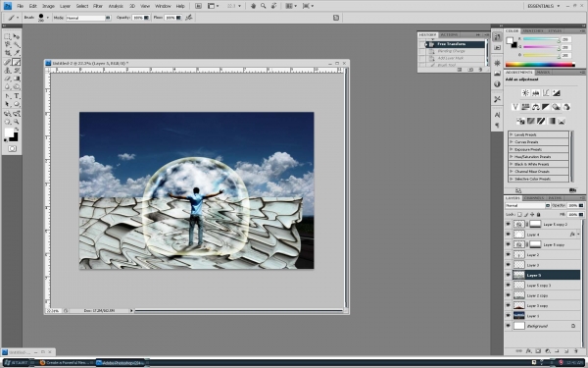Screen dimensions: 588x368
Task: Select the Hand tool in toolbox
Action: point(7,122)
